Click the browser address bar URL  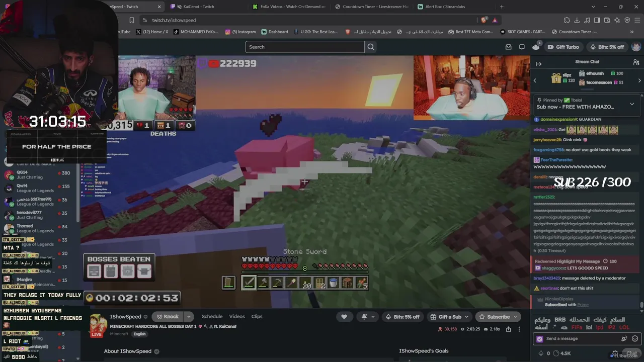coord(174,20)
